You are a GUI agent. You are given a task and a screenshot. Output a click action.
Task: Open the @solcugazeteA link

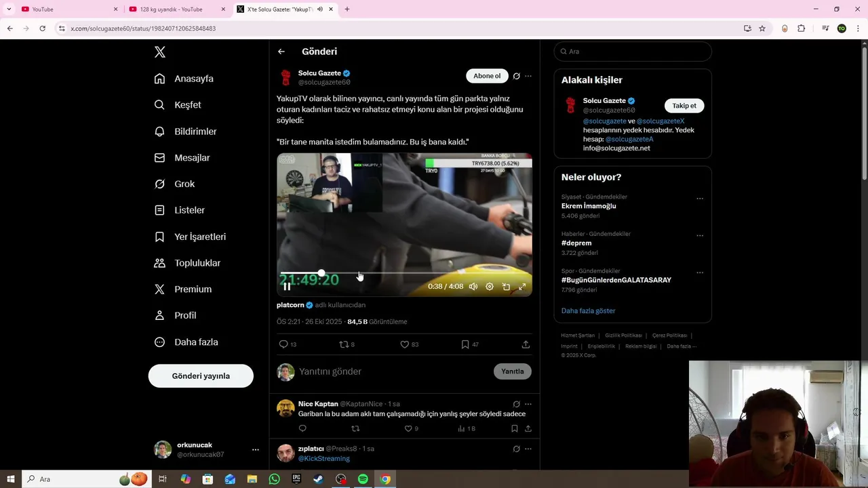(629, 139)
